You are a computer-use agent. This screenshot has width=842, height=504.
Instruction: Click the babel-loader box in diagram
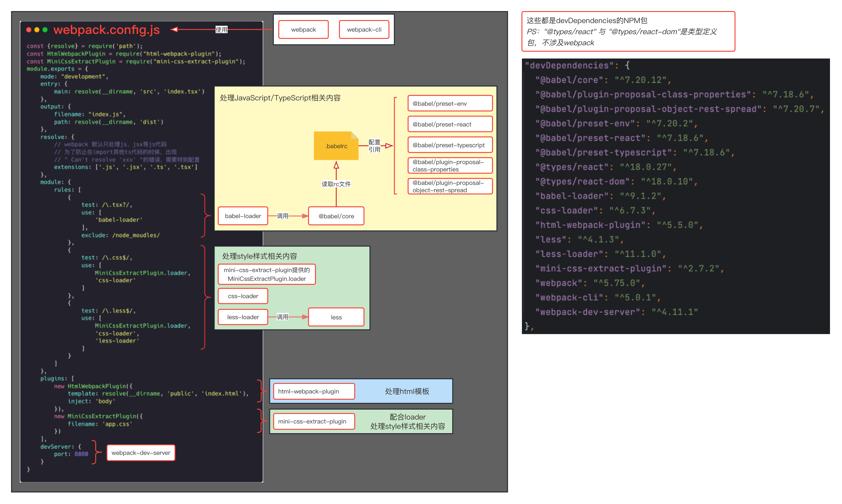coord(243,216)
